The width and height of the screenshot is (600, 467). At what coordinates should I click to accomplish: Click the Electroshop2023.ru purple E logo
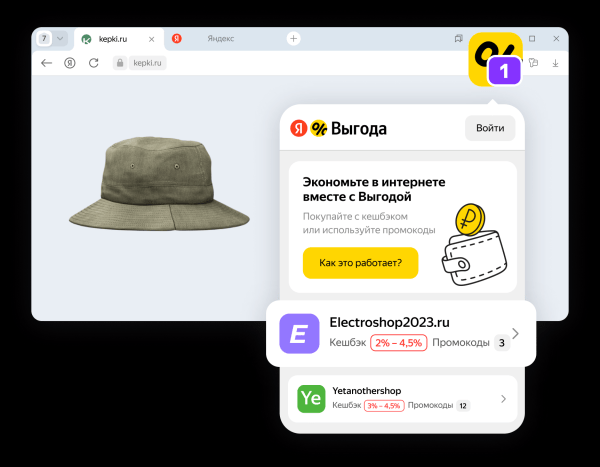coord(298,333)
